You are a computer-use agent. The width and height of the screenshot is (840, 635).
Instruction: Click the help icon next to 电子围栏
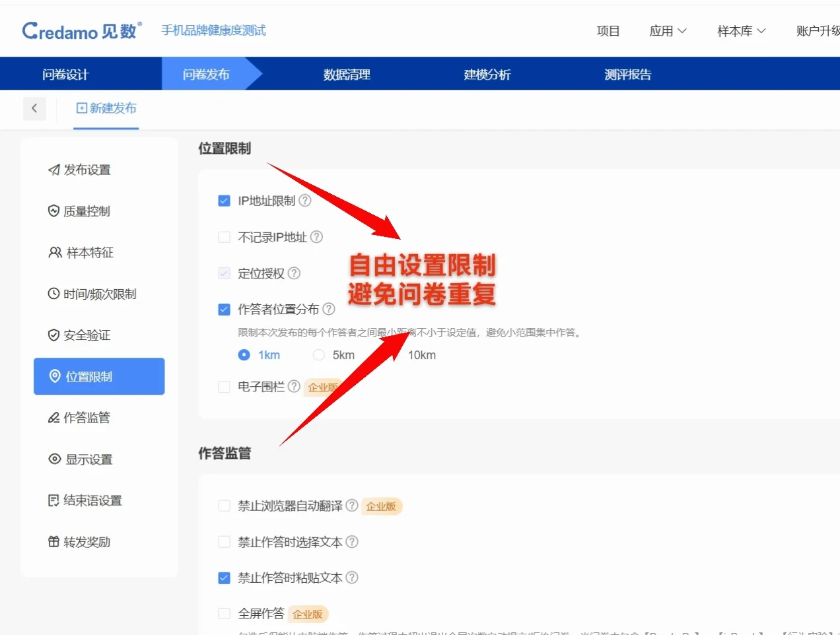(293, 386)
